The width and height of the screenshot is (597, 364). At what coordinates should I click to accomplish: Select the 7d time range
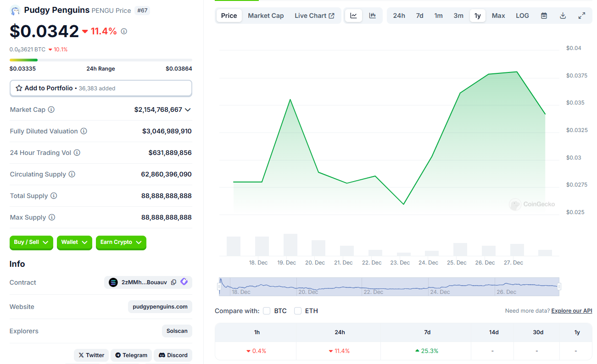[x=420, y=16]
